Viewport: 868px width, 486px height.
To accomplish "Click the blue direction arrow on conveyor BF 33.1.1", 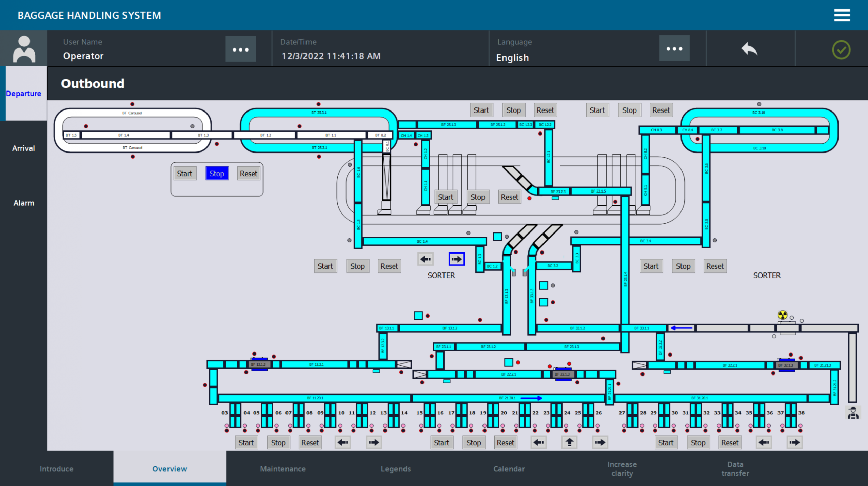I will (x=682, y=328).
